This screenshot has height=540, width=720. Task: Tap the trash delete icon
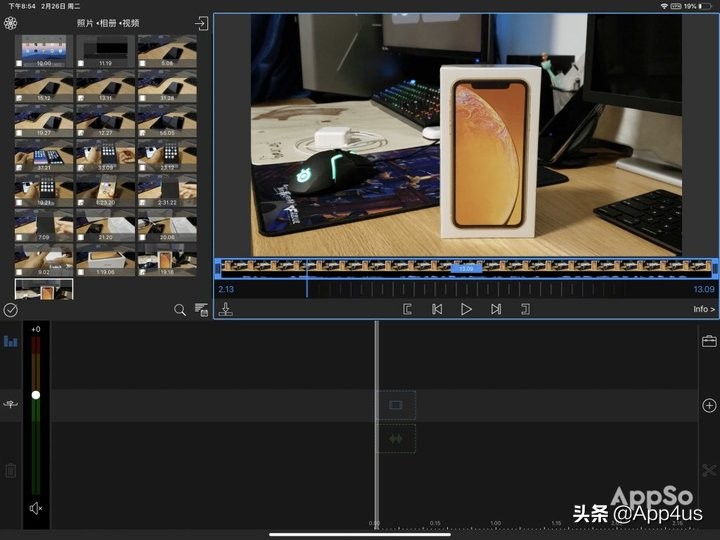[x=11, y=470]
